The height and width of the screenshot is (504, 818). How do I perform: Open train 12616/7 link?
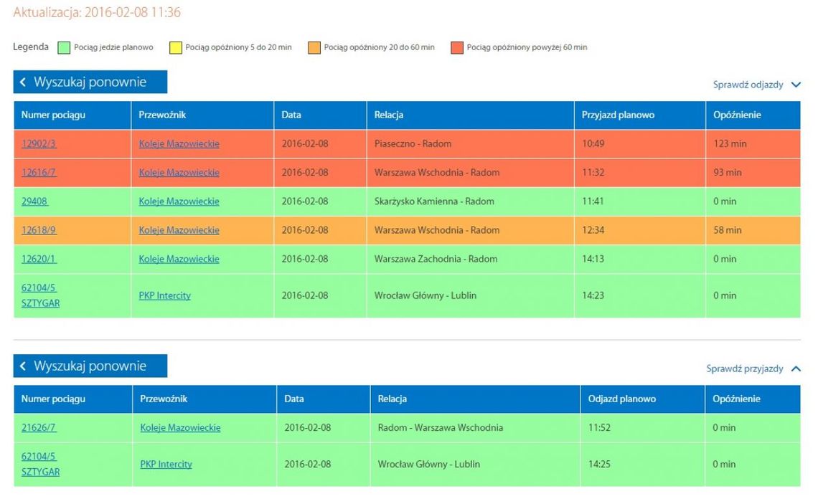pos(39,172)
